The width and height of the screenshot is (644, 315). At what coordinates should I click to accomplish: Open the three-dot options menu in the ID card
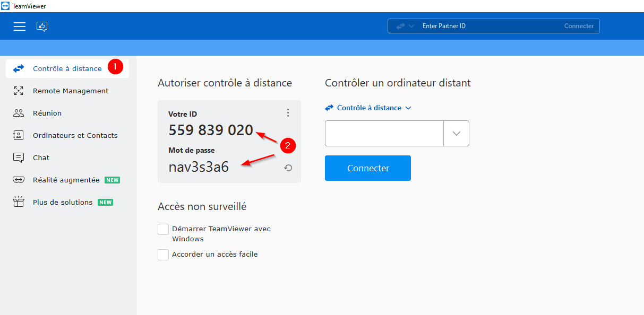coord(288,112)
